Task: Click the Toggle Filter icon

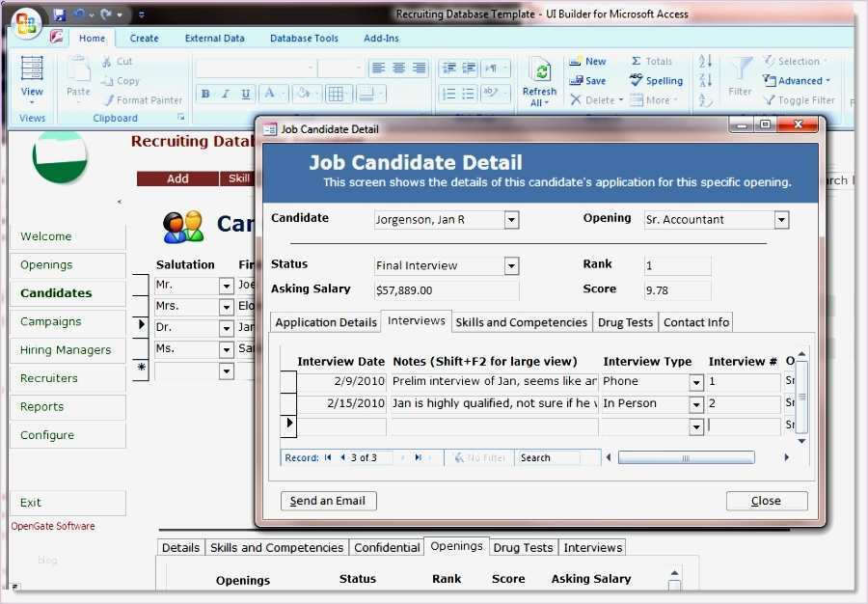Action: click(769, 100)
